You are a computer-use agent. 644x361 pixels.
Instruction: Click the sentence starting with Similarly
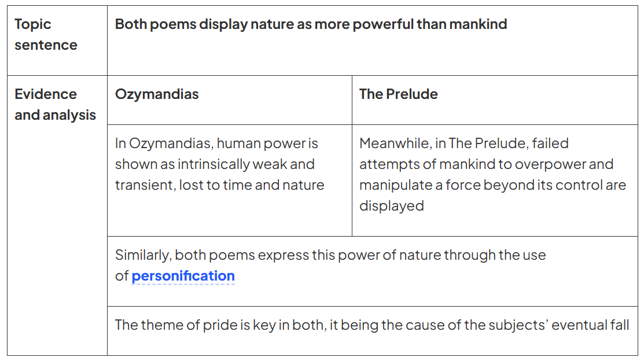click(330, 266)
